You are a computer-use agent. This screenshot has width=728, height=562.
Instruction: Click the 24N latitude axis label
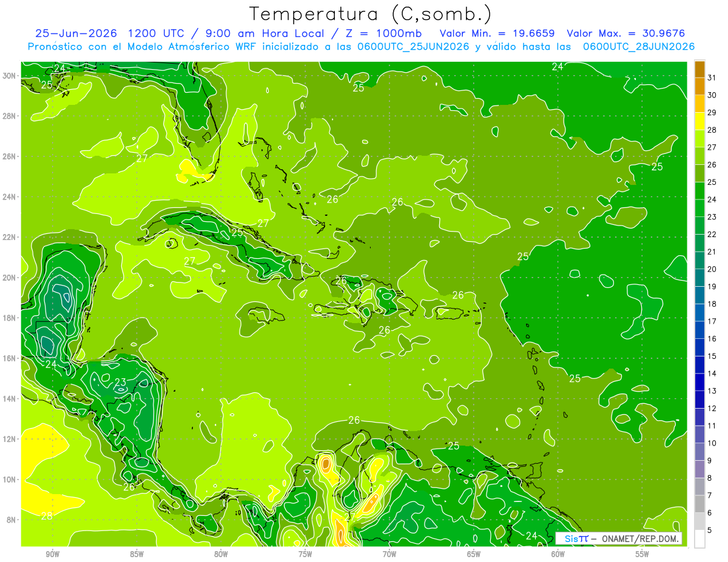[10, 196]
